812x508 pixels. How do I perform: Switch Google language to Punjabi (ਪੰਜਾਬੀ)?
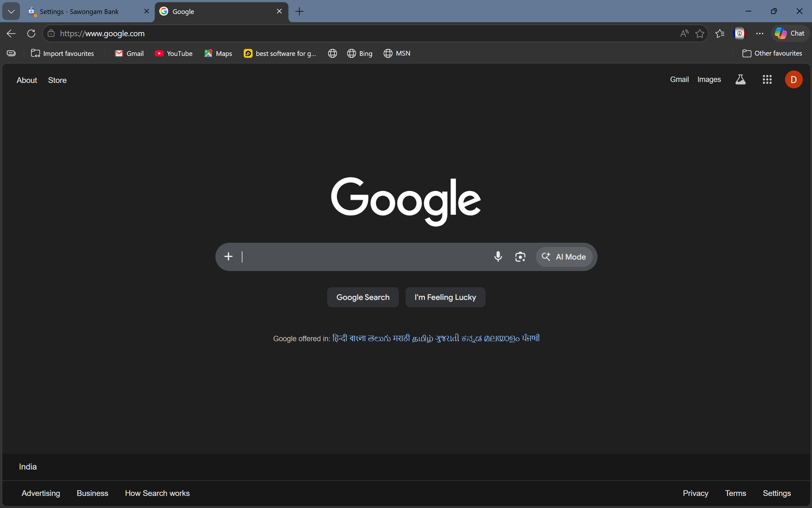(530, 338)
